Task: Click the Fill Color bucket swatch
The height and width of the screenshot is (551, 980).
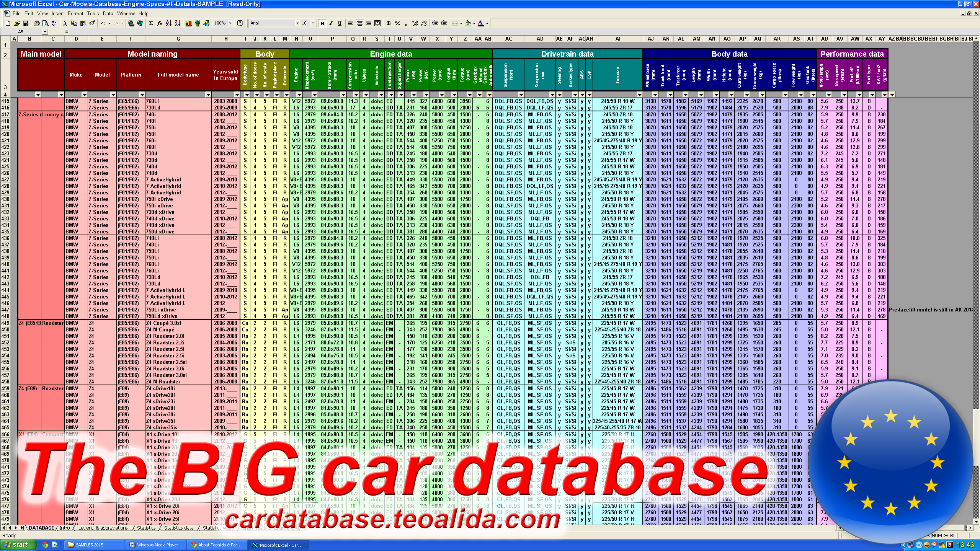Action: point(468,23)
